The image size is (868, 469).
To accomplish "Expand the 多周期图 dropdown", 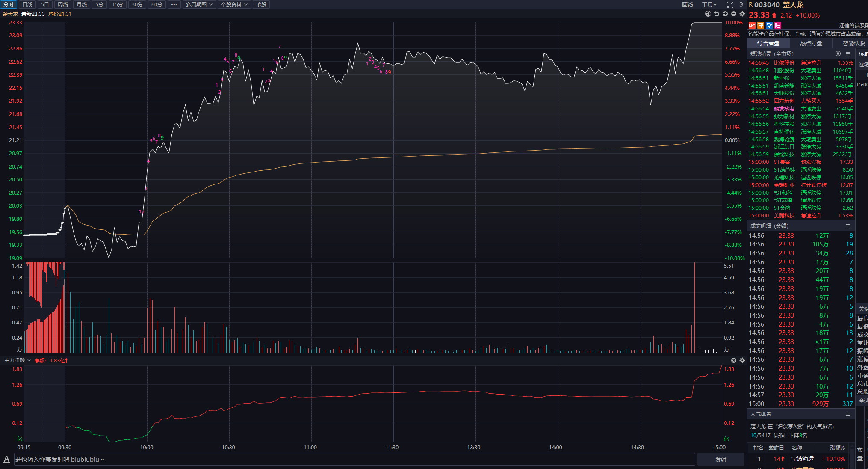I will click(x=199, y=5).
